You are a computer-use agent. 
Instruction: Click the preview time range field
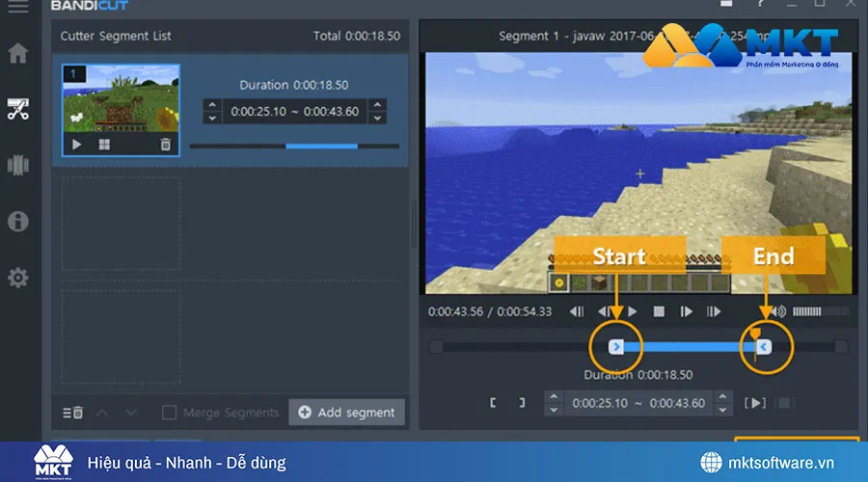[x=638, y=403]
